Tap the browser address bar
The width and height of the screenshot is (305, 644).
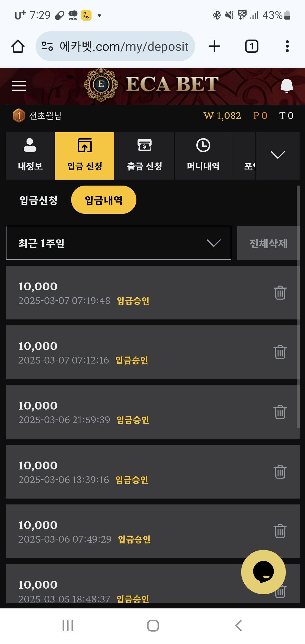point(115,46)
